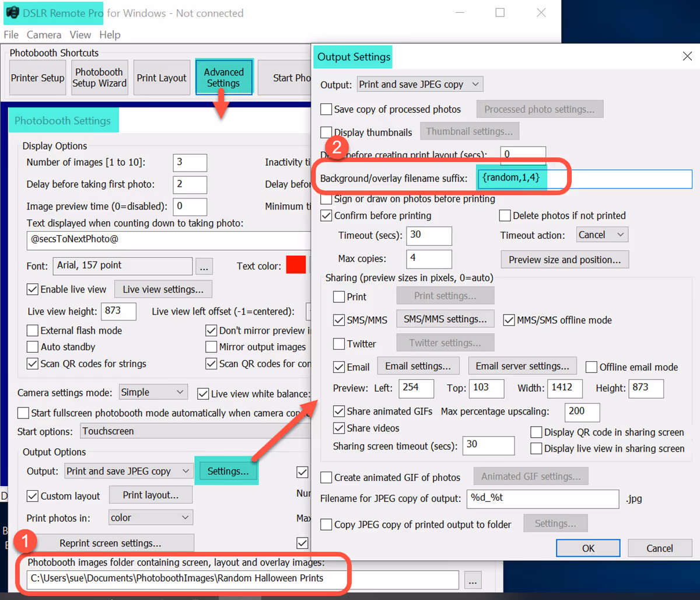This screenshot has height=600, width=700.
Task: Click the Background/overlay filename suffix field
Action: click(x=584, y=178)
